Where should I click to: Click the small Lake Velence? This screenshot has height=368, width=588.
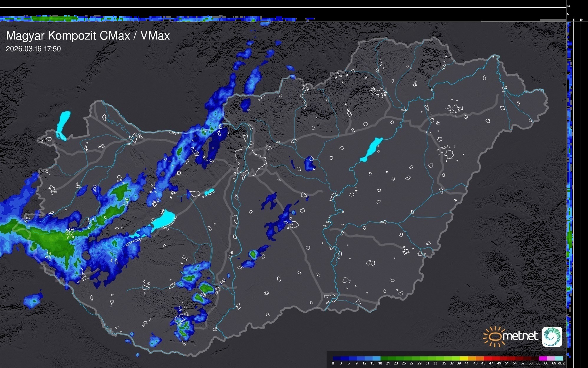pyautogui.click(x=209, y=192)
